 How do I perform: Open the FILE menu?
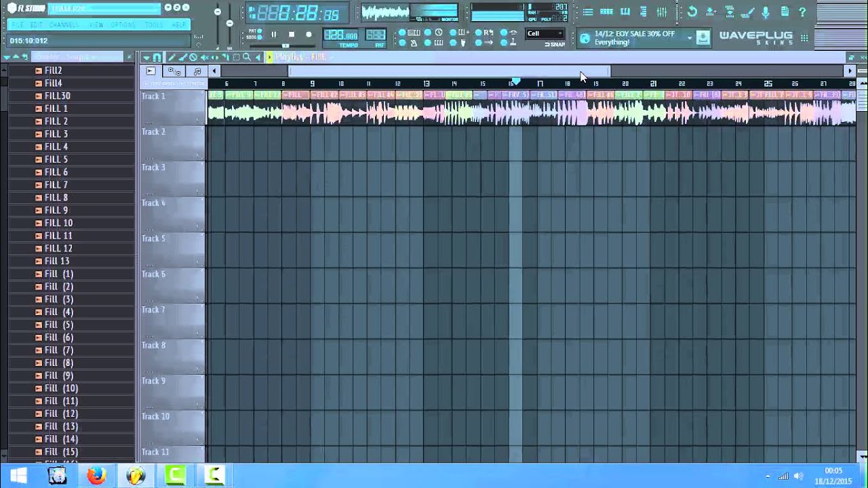(x=18, y=24)
